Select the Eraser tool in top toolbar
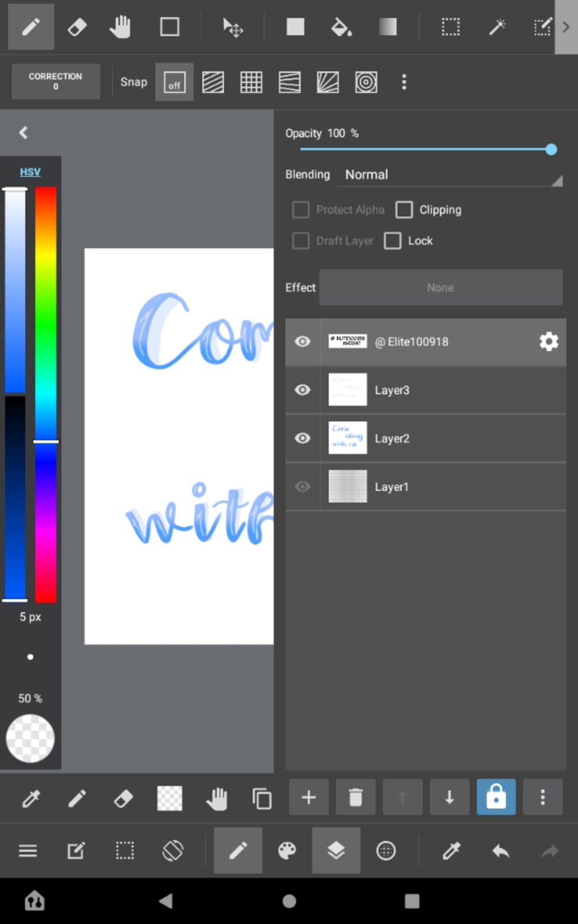 coord(77,27)
